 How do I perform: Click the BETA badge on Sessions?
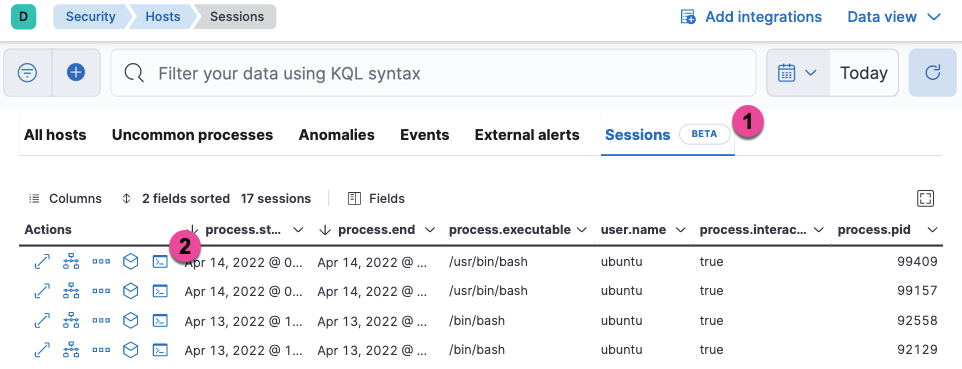[704, 134]
